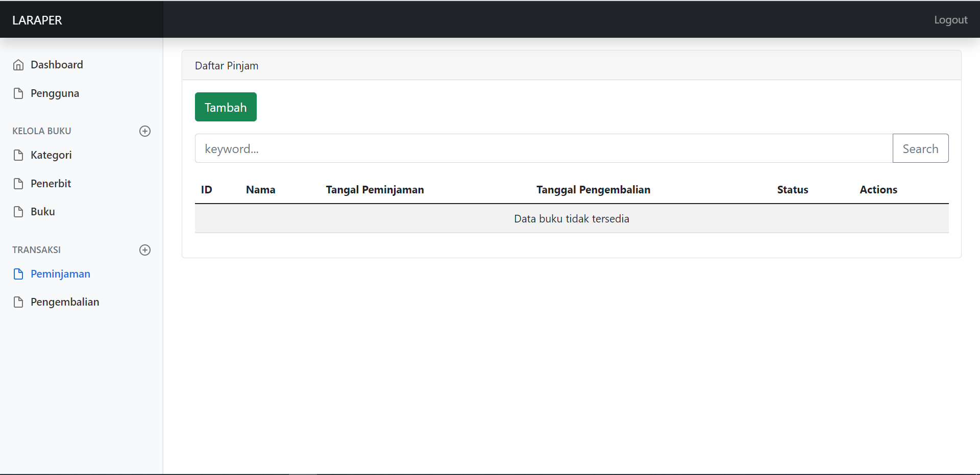Open the Dashboard menu entry
Screen dimensions: 980x475
[x=57, y=64]
